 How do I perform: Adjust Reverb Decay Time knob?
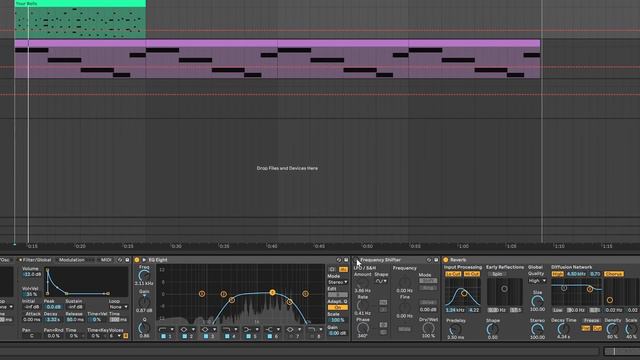(563, 329)
